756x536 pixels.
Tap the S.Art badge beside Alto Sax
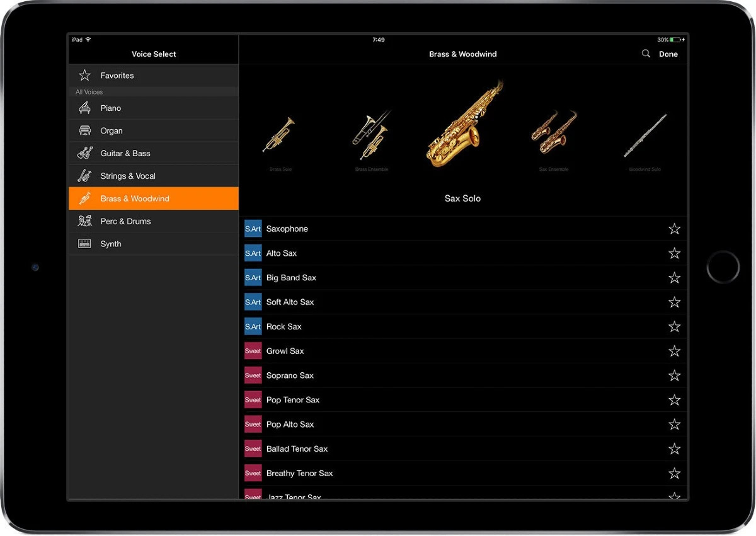coord(253,253)
